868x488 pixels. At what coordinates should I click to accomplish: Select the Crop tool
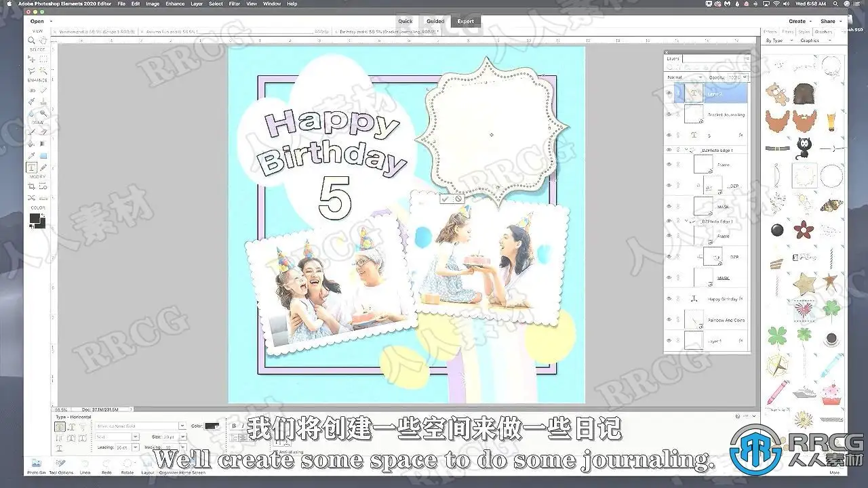point(31,186)
